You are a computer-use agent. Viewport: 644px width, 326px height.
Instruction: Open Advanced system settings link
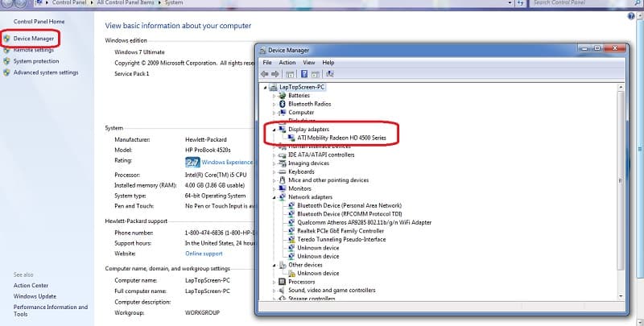[46, 72]
